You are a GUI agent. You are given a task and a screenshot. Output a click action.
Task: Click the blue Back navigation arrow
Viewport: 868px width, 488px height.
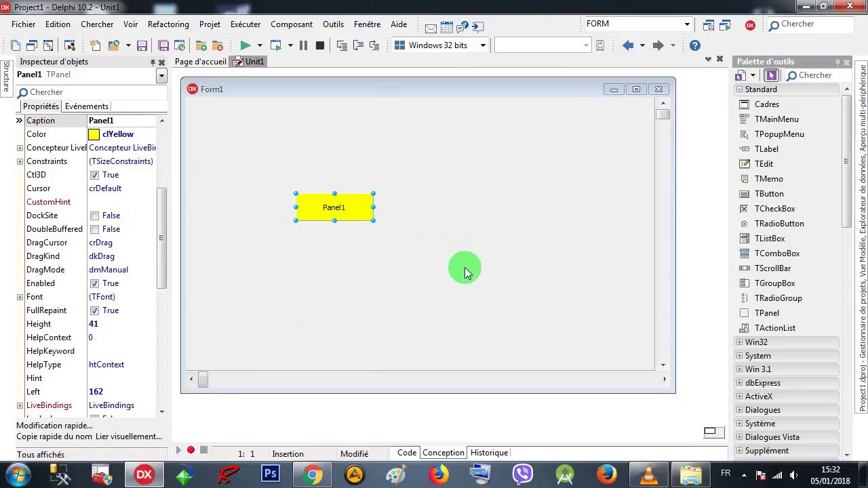click(628, 45)
